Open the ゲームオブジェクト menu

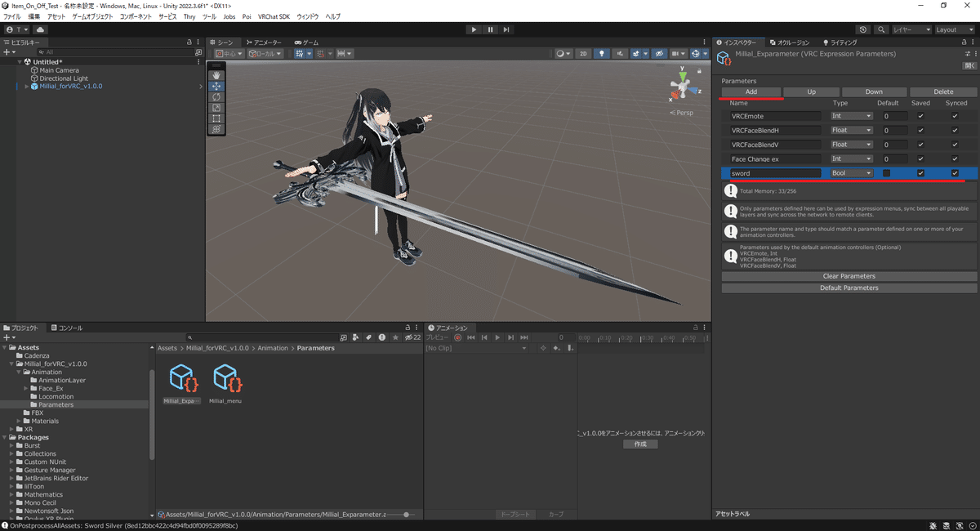click(92, 16)
